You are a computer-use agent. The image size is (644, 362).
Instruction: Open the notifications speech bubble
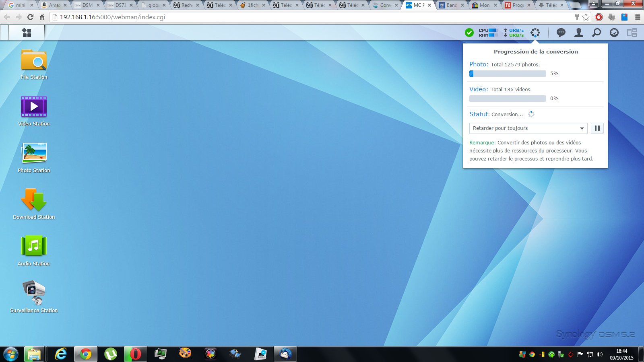click(x=561, y=33)
